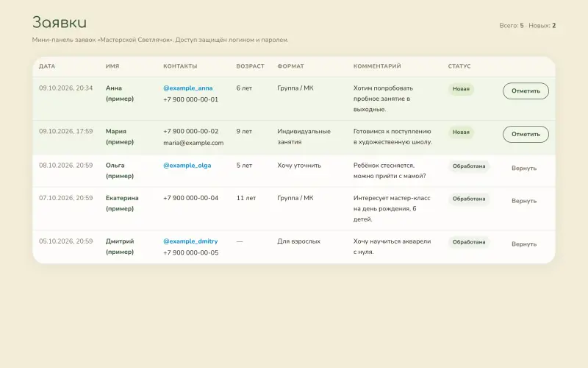The image size is (588, 368).
Task: Click the format Индивидуальные занятия
Action: coord(304,136)
